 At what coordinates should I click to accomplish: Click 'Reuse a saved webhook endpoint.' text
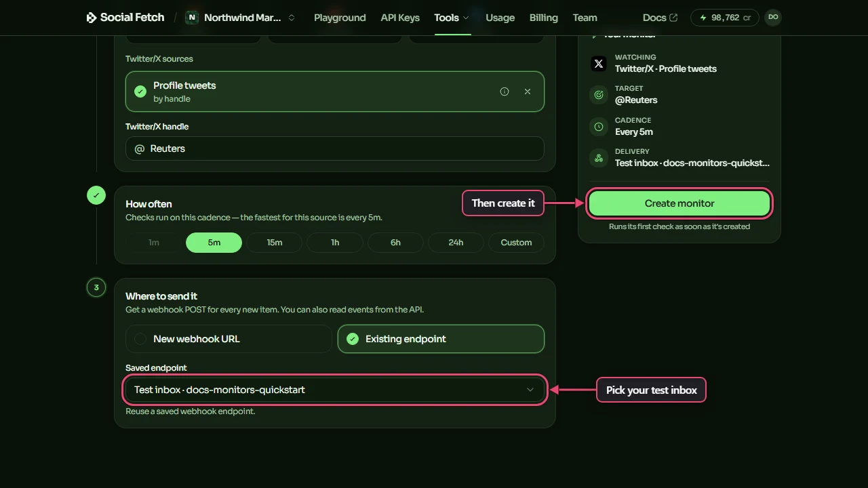pos(191,411)
